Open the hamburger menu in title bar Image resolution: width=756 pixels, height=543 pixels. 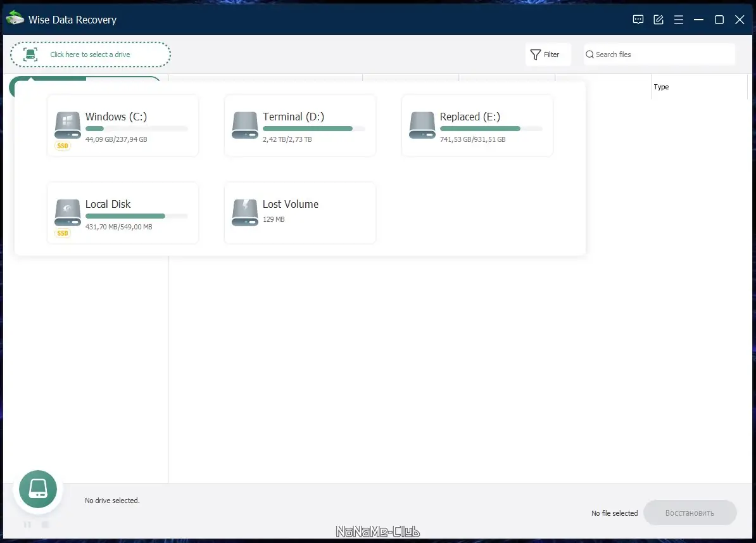(x=678, y=19)
